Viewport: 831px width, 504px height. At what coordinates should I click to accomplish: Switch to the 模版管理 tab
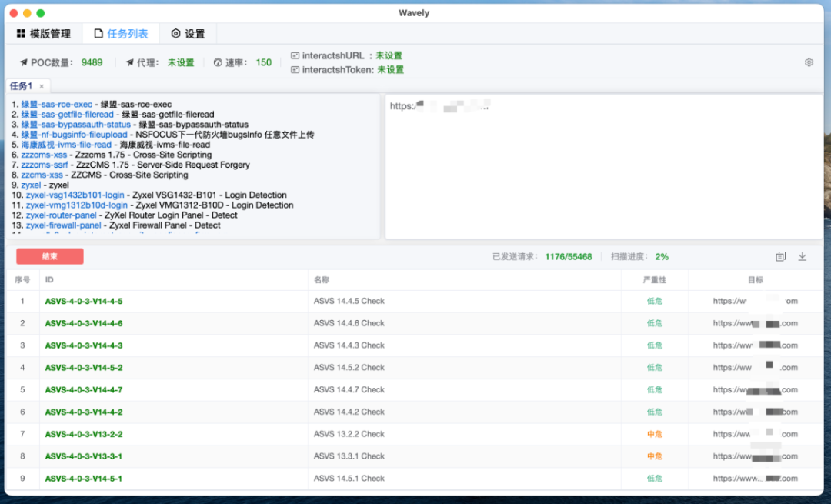pyautogui.click(x=43, y=34)
